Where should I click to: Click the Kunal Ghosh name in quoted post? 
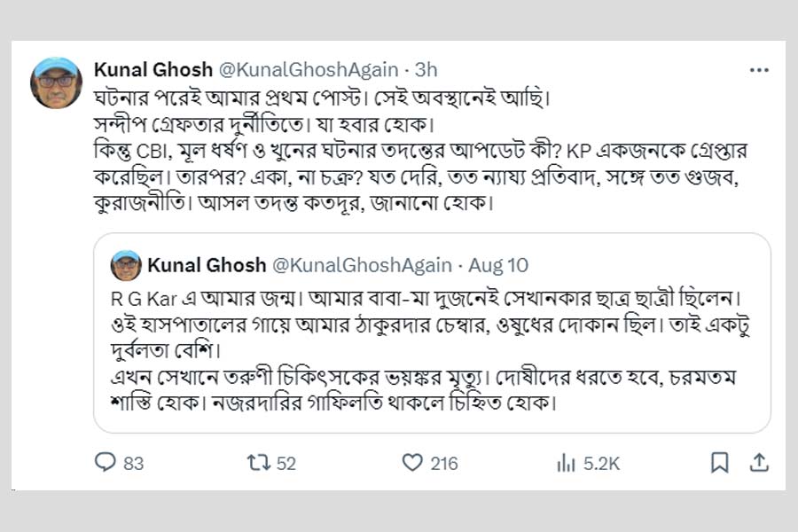[207, 265]
